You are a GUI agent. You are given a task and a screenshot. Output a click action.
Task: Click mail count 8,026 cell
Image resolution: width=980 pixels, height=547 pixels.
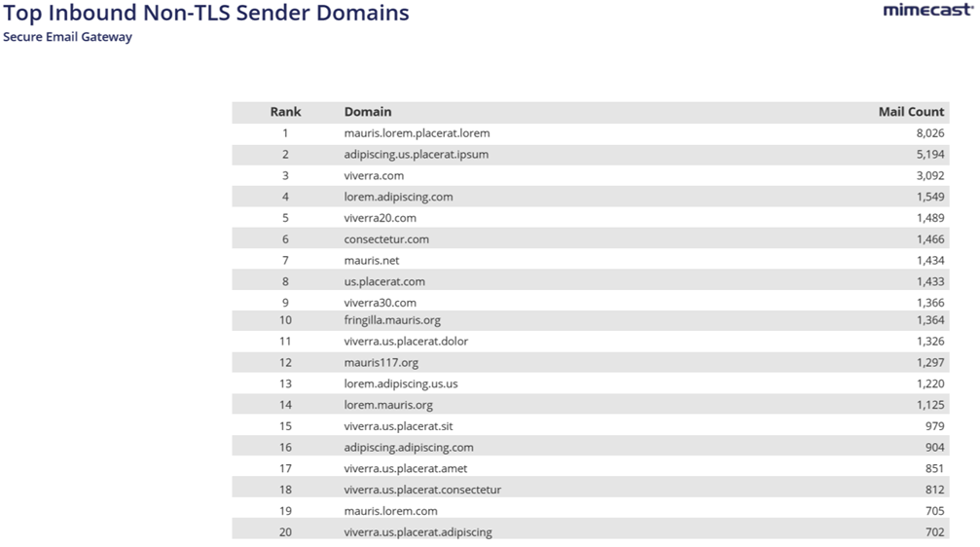point(930,133)
